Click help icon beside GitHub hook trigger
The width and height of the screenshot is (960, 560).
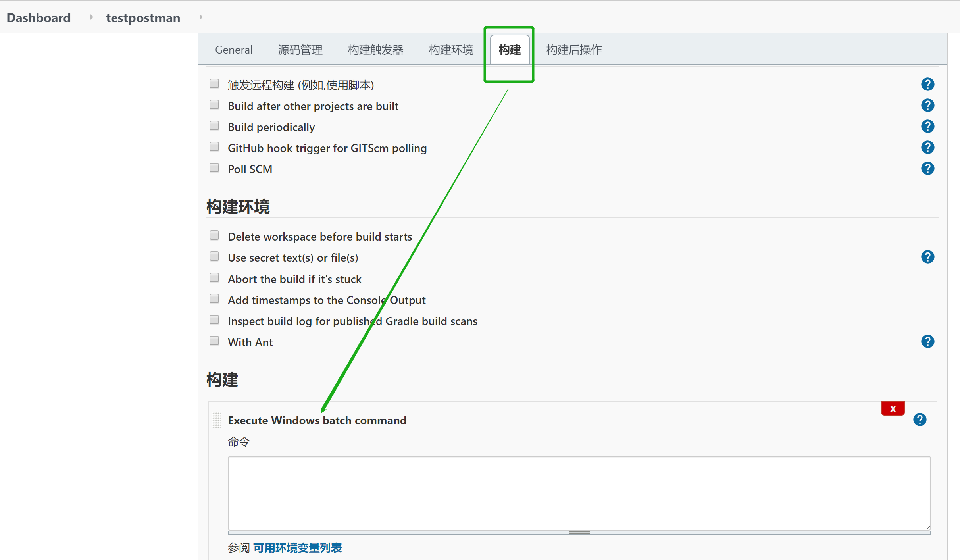tap(927, 148)
